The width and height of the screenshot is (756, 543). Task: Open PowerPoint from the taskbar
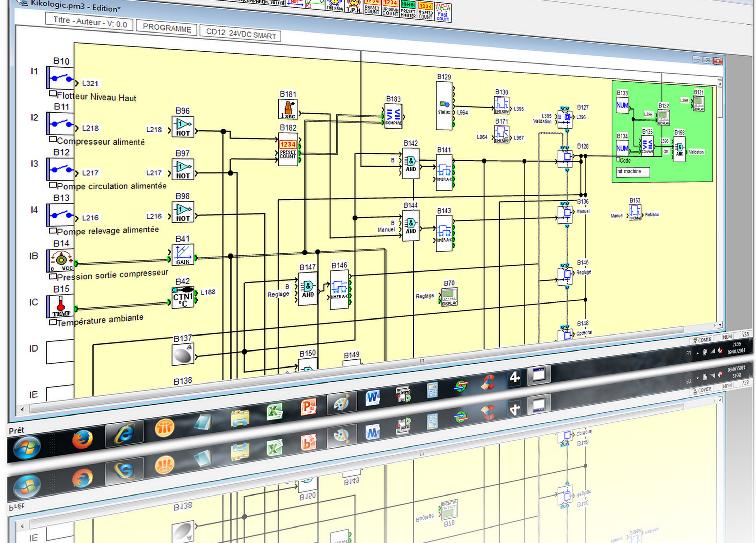[308, 407]
